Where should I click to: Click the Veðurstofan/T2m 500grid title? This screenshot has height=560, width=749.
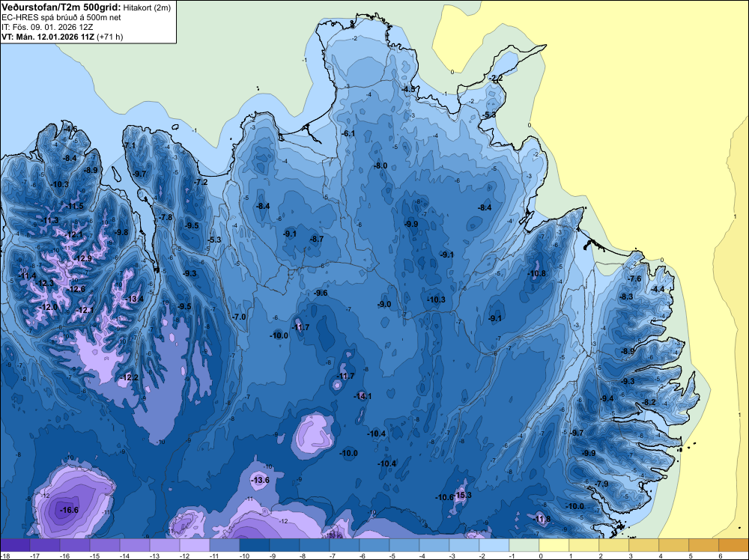[x=61, y=7]
